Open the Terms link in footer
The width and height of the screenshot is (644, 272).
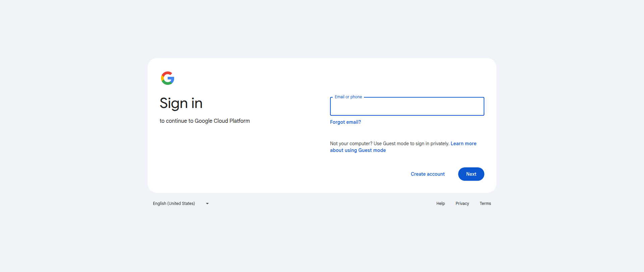485,204
